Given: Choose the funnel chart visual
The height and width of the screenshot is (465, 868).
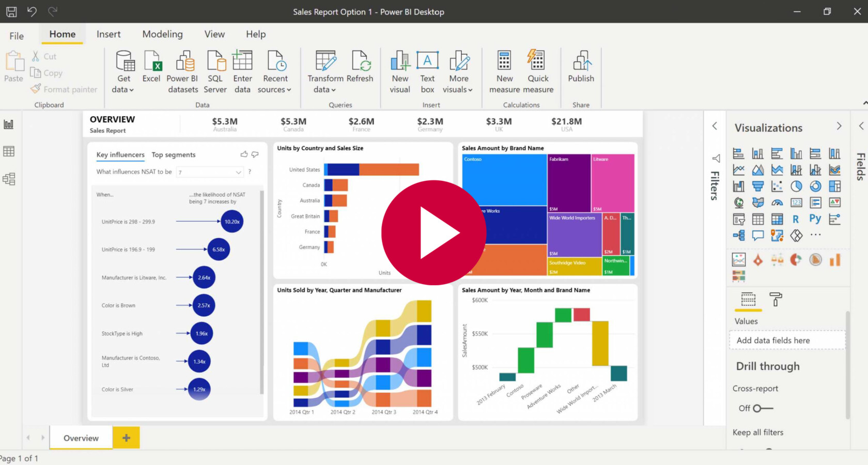Looking at the screenshot, I should click(757, 186).
